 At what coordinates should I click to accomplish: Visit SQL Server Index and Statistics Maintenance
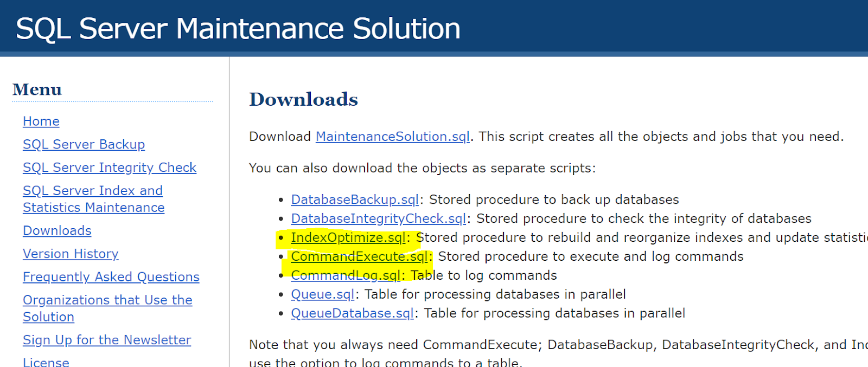(92, 198)
